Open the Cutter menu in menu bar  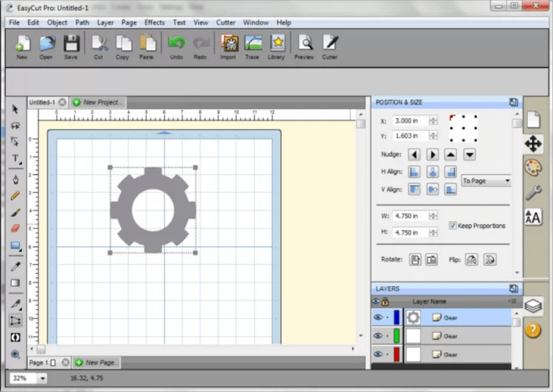click(x=226, y=23)
